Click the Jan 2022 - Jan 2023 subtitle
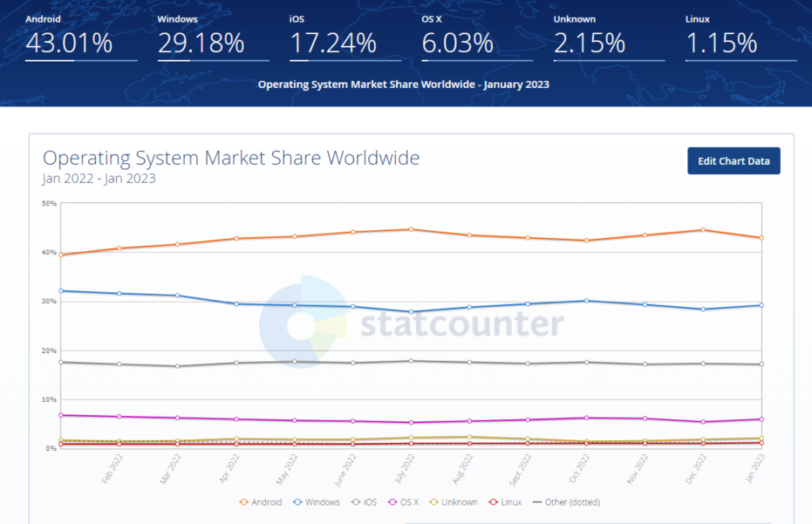 click(x=99, y=179)
